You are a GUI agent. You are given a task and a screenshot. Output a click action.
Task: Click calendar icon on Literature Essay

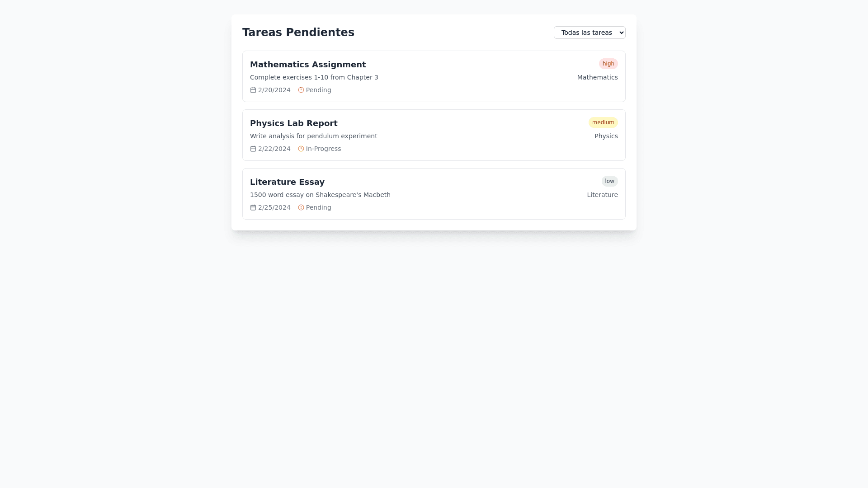click(253, 207)
